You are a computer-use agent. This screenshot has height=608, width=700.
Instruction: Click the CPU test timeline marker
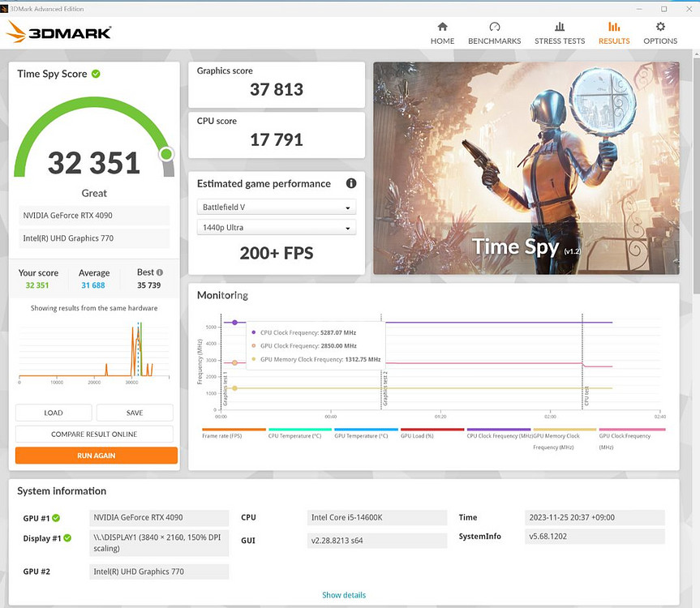586,396
